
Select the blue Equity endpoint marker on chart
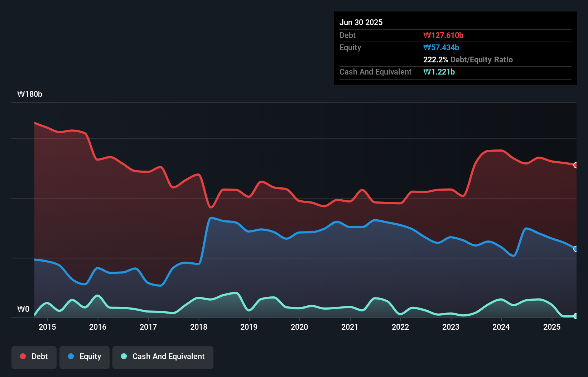576,248
